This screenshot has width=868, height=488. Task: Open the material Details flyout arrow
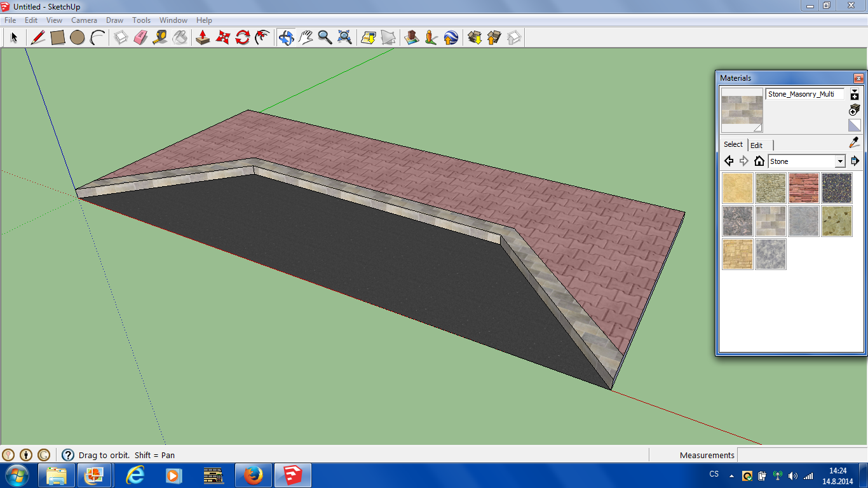(855, 161)
